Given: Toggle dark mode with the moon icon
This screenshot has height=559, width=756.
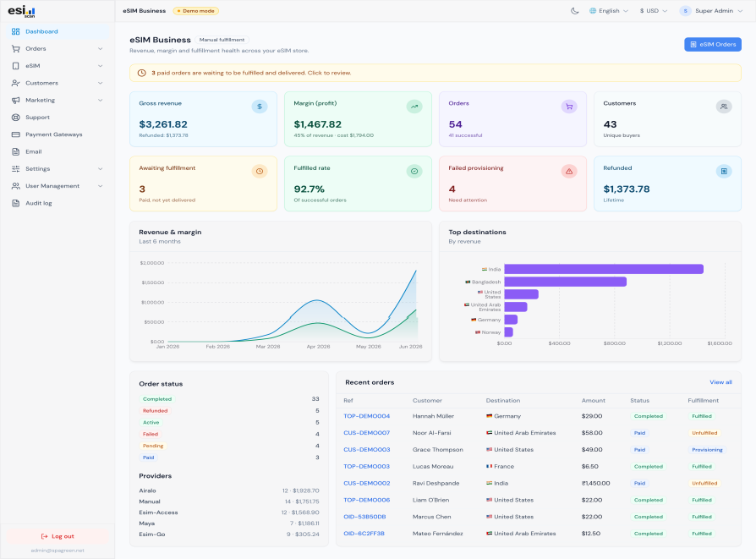Looking at the screenshot, I should click(575, 11).
